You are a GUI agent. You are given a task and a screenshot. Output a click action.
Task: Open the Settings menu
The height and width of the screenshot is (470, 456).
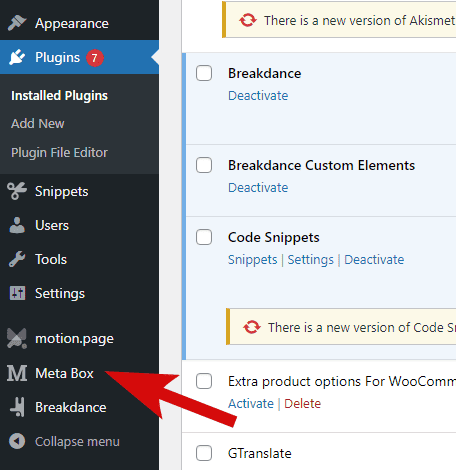tap(79, 293)
